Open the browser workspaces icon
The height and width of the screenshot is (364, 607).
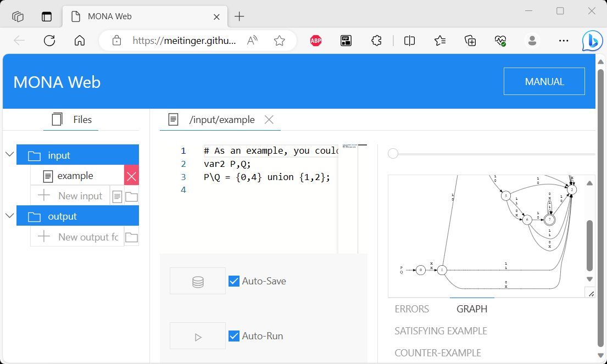click(18, 16)
